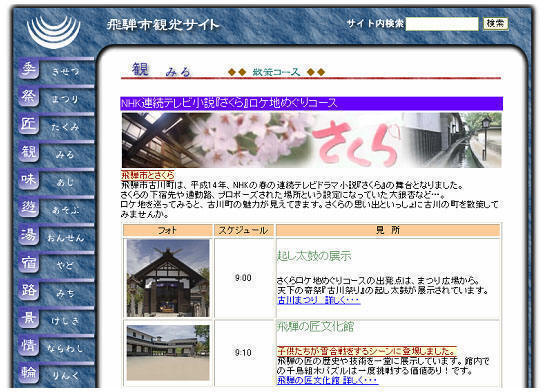Screen dimensions: 544x392
Task: Click the サイト内検索 label
Action: [x=375, y=24]
